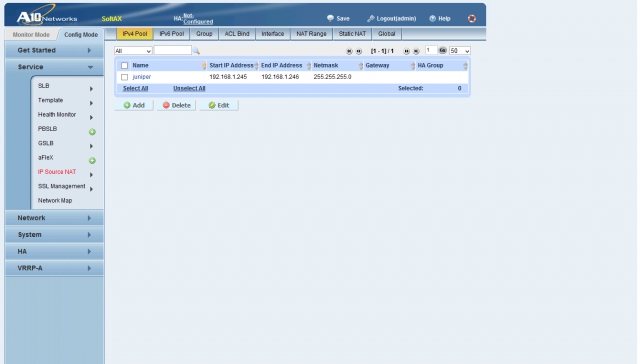
Task: Click the A10 Networks logo
Action: 46,16
